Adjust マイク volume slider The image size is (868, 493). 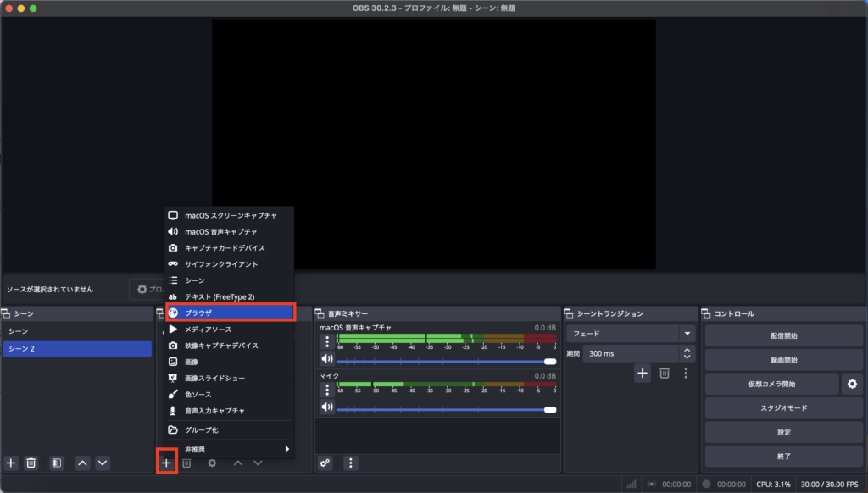coord(446,409)
